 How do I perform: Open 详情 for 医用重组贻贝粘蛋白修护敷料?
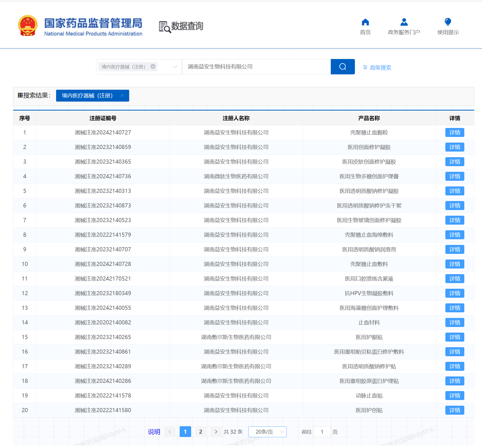coord(455,352)
